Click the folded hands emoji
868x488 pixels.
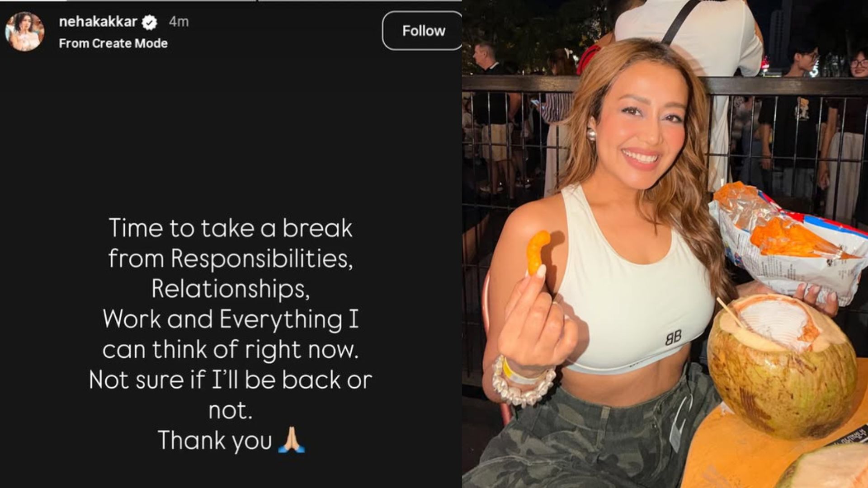[x=292, y=440]
